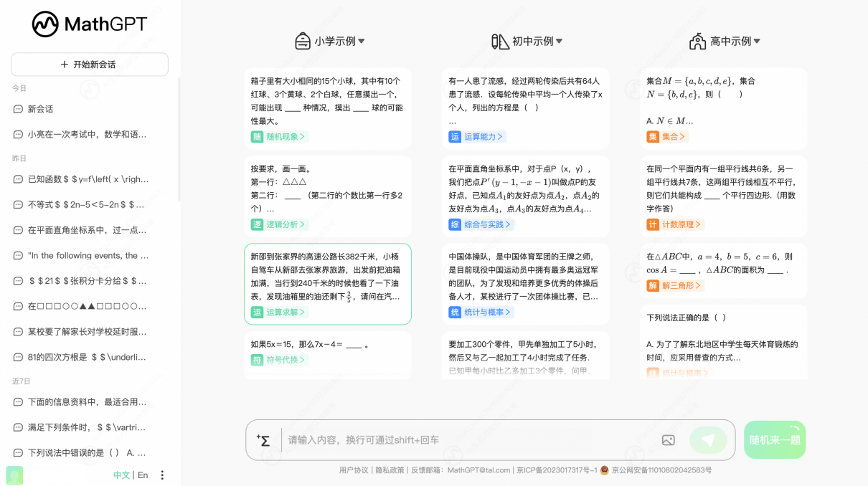Click the MathGPT logo icon
The height and width of the screenshot is (486, 868).
pyautogui.click(x=45, y=24)
